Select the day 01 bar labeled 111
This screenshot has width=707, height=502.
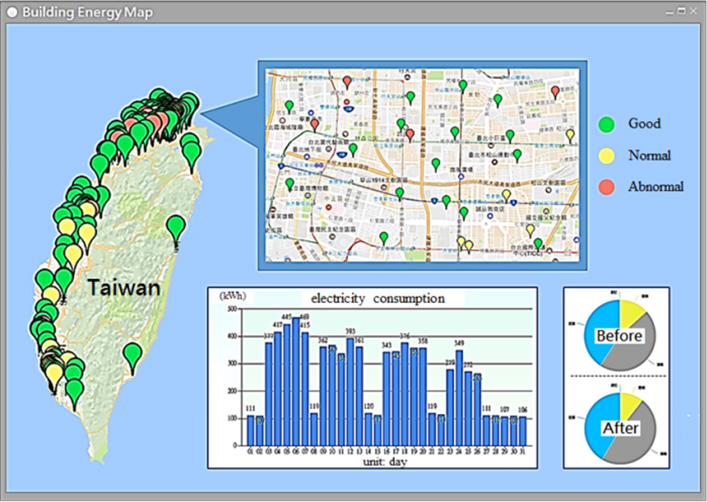tap(251, 430)
